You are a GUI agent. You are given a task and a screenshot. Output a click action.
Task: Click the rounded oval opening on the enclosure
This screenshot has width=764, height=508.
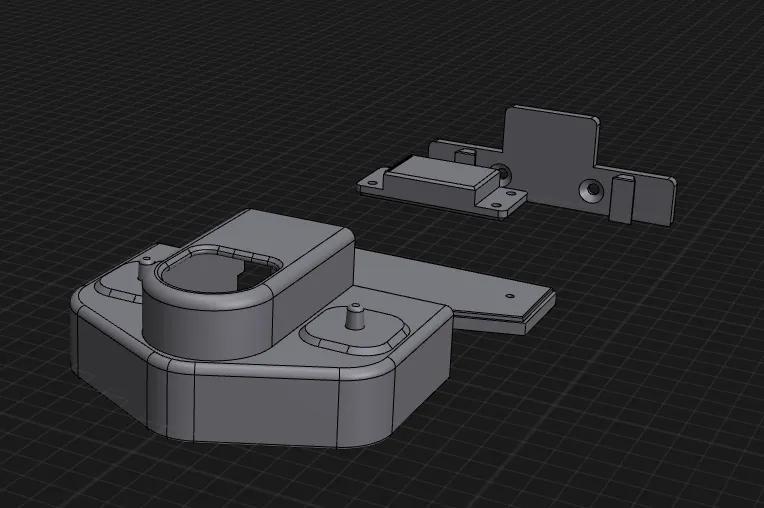click(219, 271)
